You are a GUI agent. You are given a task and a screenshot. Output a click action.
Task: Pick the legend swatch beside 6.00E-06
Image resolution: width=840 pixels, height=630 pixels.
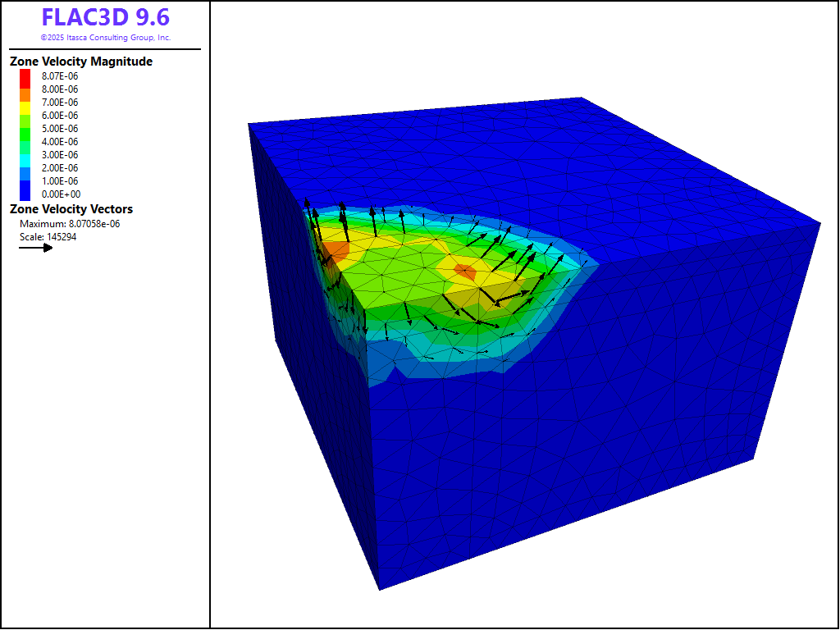(25, 116)
